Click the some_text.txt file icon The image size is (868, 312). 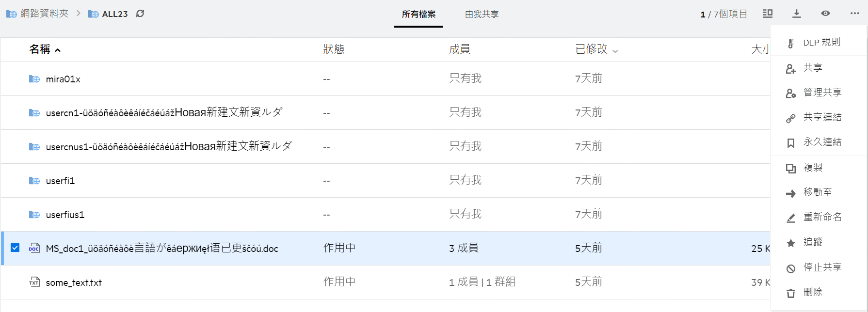coord(34,282)
